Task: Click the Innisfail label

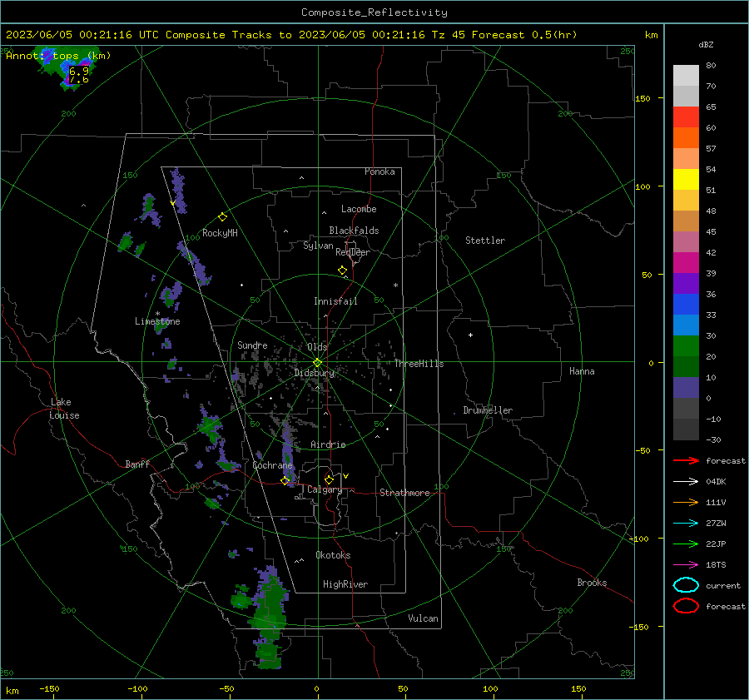Action: [x=335, y=301]
